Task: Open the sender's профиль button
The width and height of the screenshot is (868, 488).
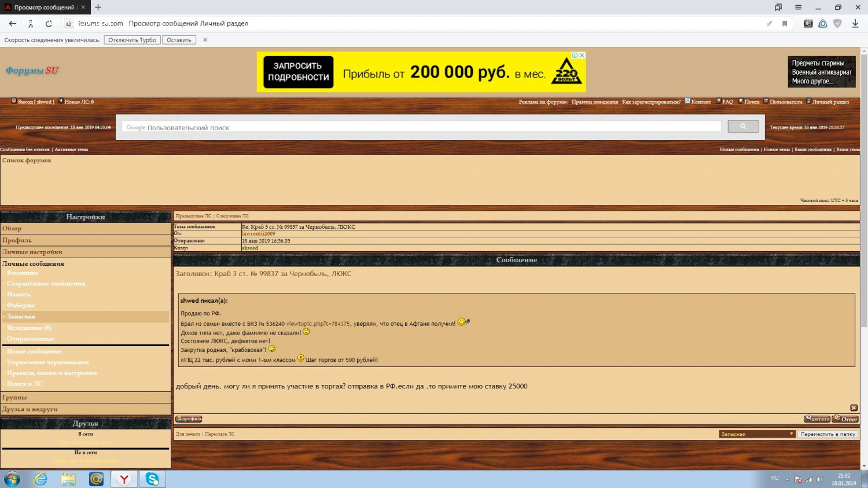Action: pos(189,419)
